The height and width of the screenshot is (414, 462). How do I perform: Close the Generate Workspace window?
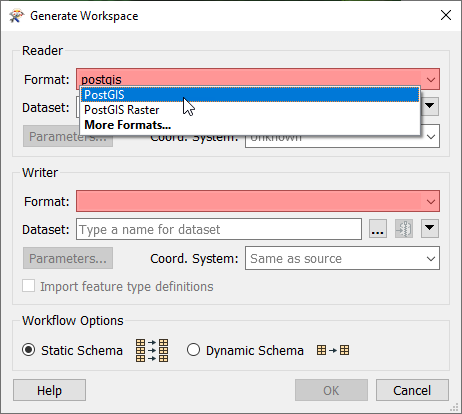coord(446,15)
